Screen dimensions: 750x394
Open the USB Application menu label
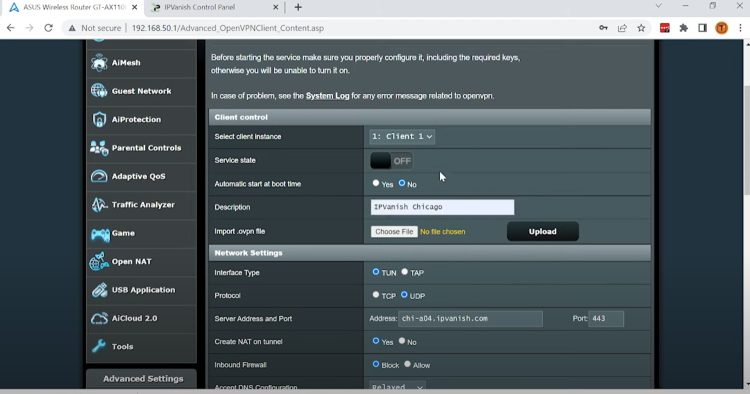point(143,290)
